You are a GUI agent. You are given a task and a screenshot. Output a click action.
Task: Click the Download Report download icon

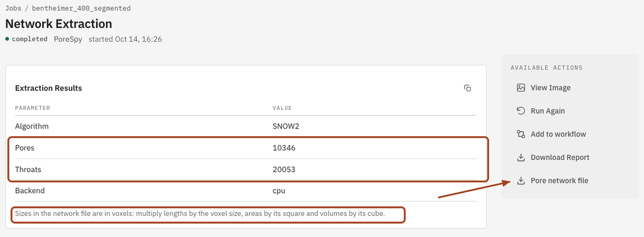tap(520, 157)
